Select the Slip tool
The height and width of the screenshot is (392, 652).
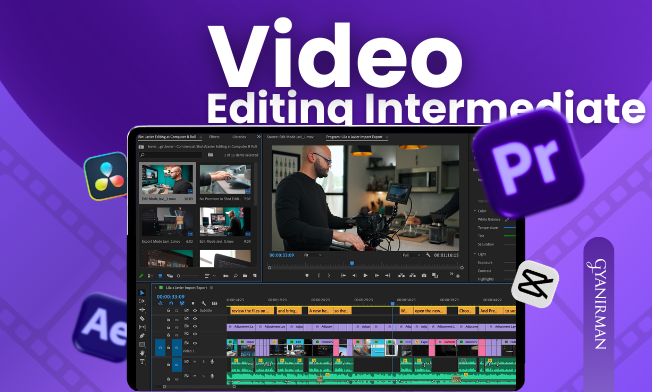142,327
